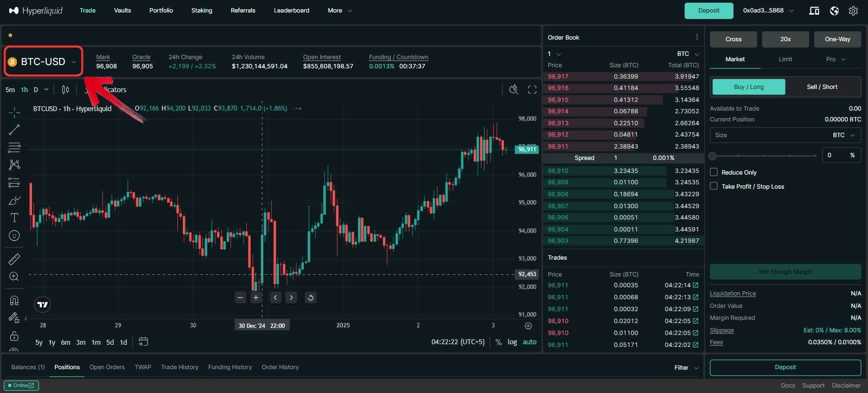The width and height of the screenshot is (868, 393).
Task: Open the candlestick chart type selector
Action: 66,89
